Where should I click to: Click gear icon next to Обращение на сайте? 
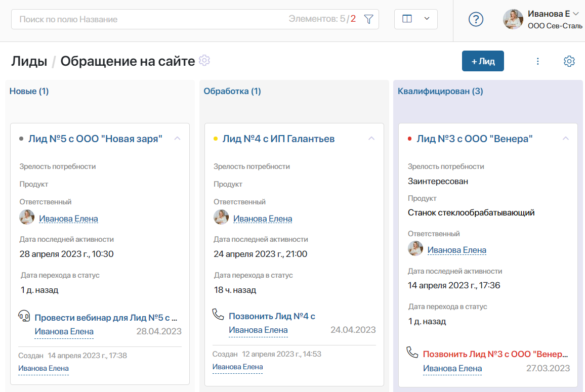point(204,60)
